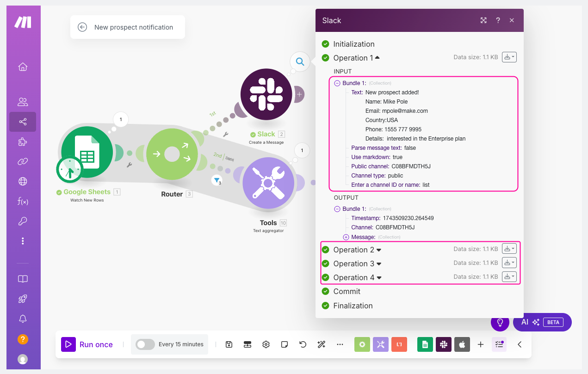Collapse the toolbar with left chevron
This screenshot has height=374, width=588.
click(x=520, y=344)
